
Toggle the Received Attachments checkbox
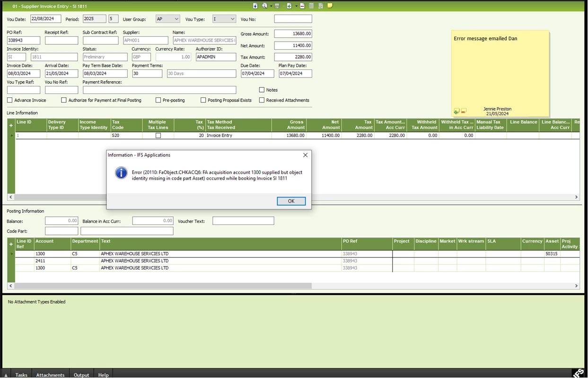[x=262, y=100]
